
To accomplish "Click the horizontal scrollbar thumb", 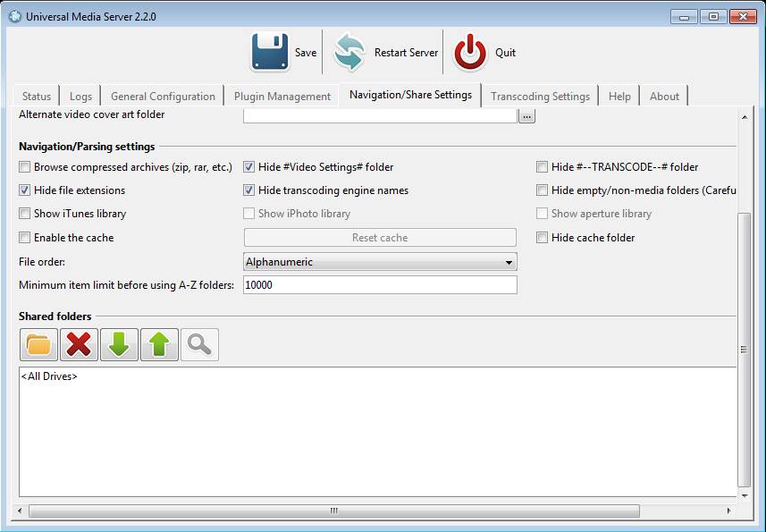I will pyautogui.click(x=334, y=511).
